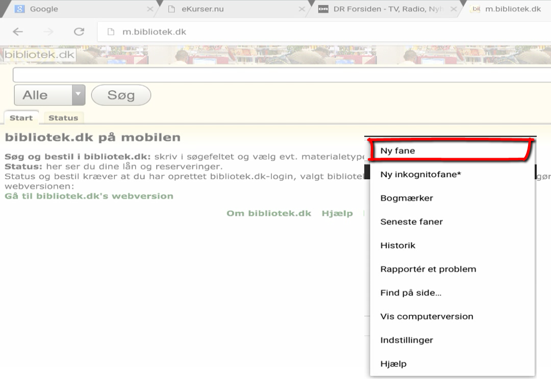Close the eKurser.nu tab
Image resolution: width=551 pixels, height=392 pixels.
coord(302,9)
